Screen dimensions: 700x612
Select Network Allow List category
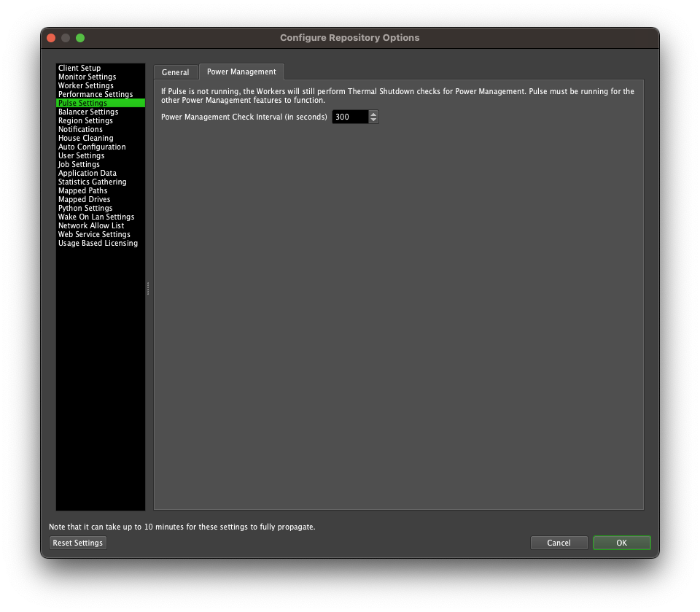(101, 225)
